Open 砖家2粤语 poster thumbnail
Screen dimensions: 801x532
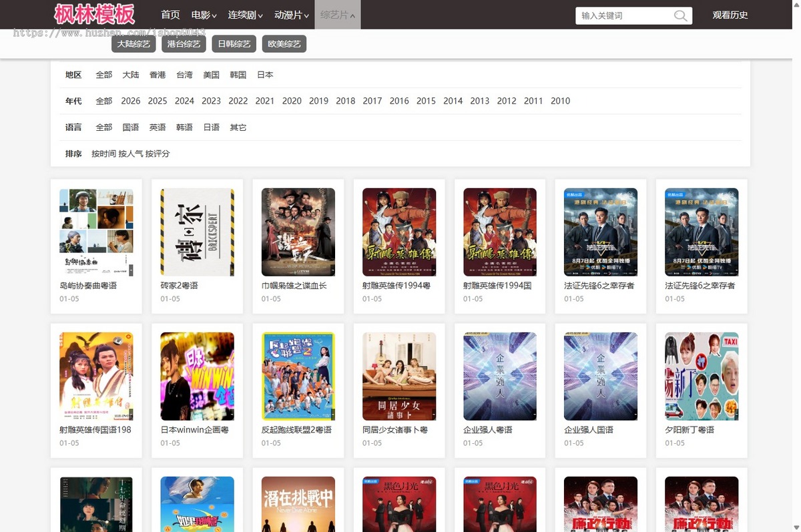point(198,232)
